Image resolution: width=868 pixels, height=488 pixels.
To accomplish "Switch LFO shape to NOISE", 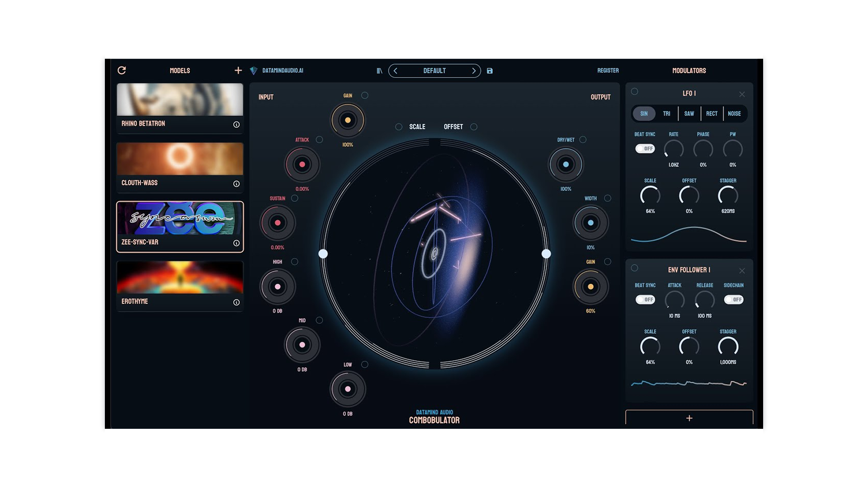I will [x=734, y=114].
